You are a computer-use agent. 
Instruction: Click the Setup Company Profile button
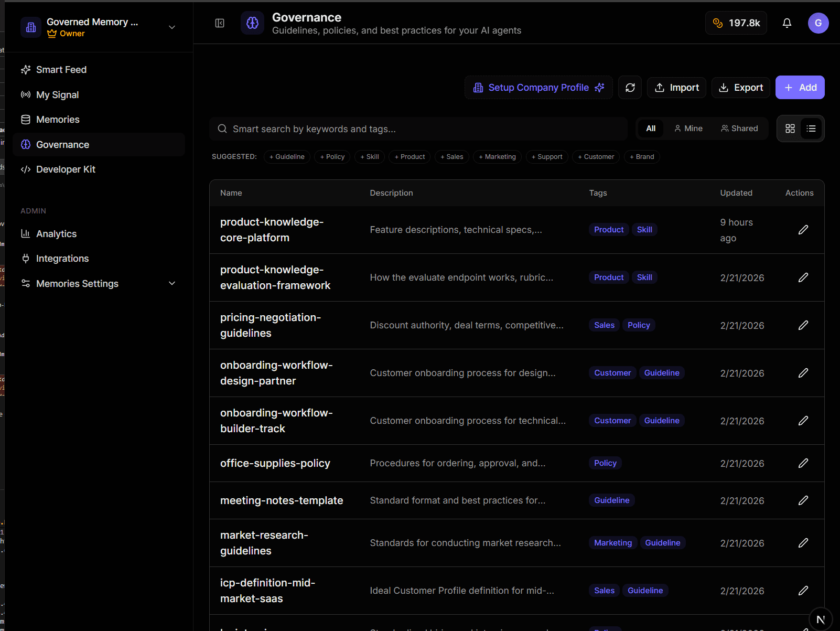point(538,87)
